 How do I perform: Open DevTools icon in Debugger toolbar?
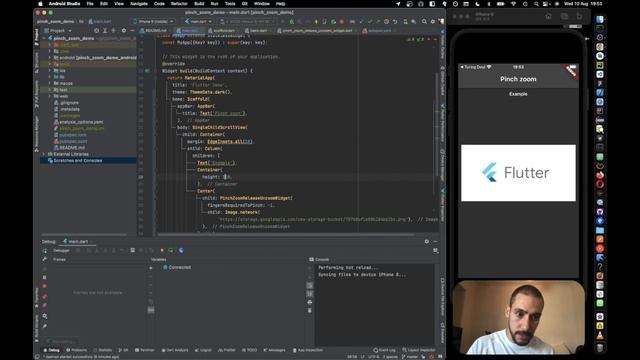coord(181,250)
